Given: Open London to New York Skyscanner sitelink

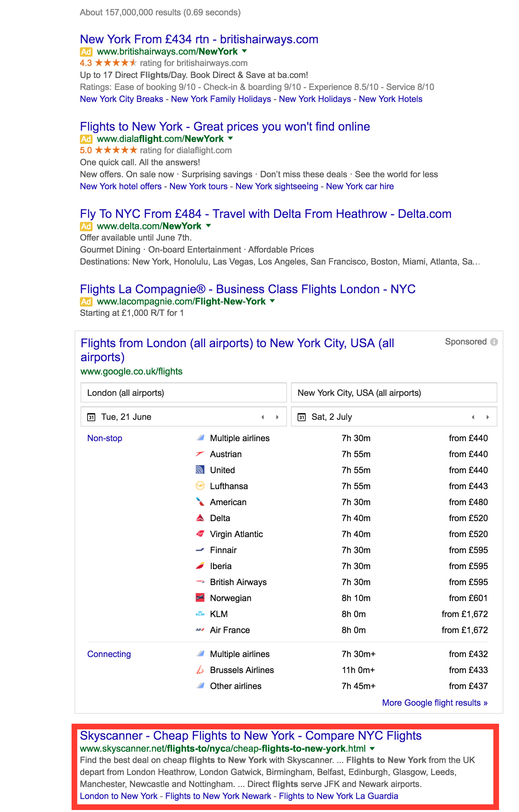Looking at the screenshot, I should pos(119,796).
